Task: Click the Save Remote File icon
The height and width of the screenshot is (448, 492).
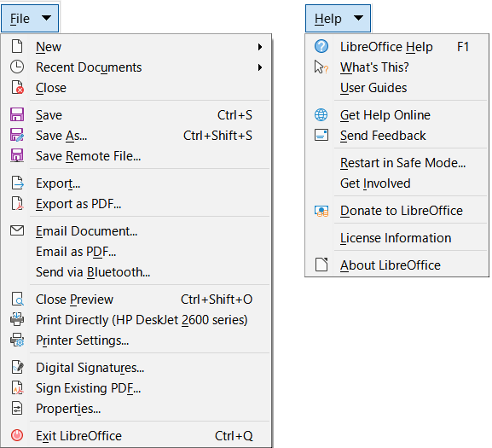Action: (17, 155)
